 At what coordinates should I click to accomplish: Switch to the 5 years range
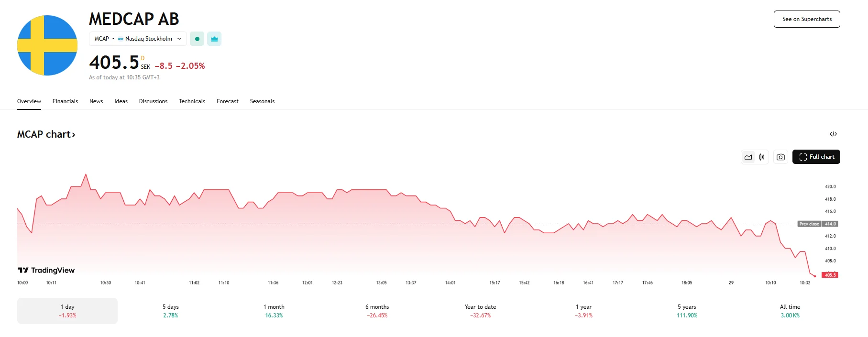point(686,310)
